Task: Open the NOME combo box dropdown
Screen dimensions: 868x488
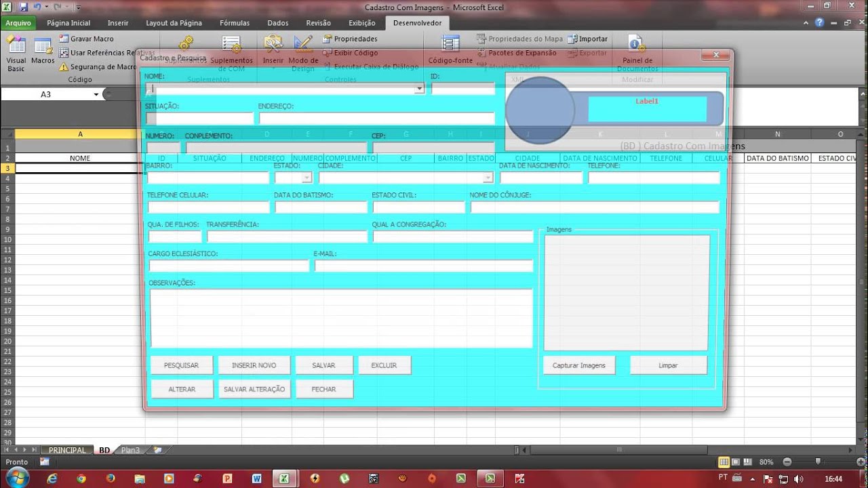Action: [x=419, y=89]
